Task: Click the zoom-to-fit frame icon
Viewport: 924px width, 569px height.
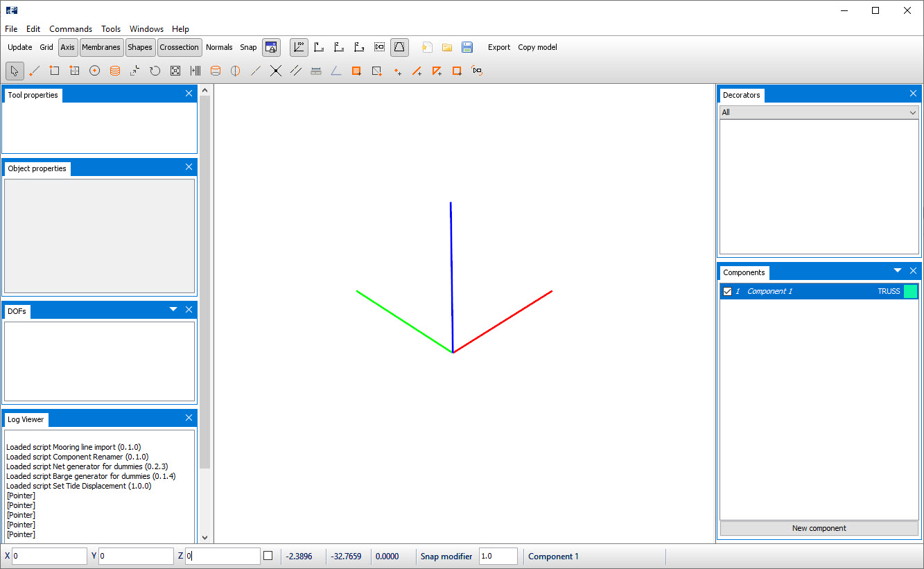Action: pos(175,71)
